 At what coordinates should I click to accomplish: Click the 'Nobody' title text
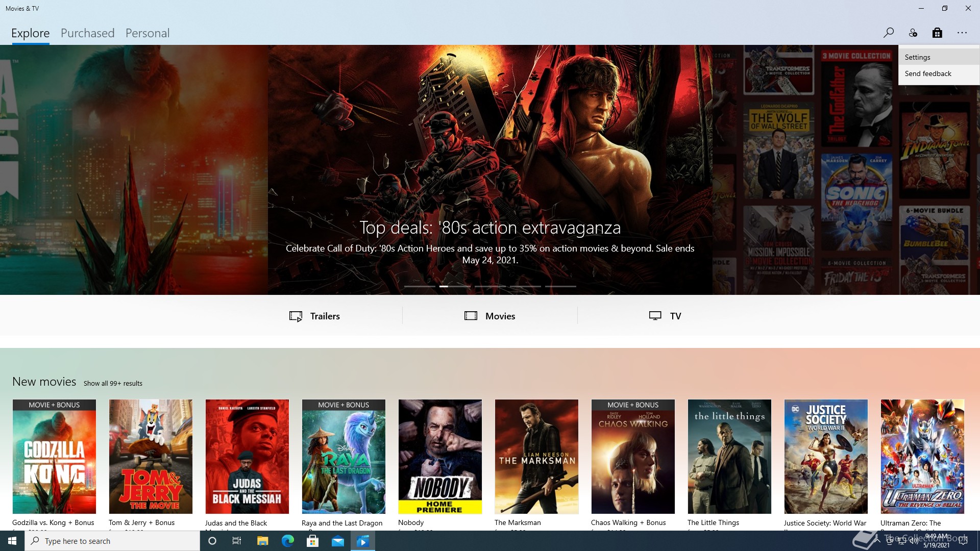click(411, 522)
